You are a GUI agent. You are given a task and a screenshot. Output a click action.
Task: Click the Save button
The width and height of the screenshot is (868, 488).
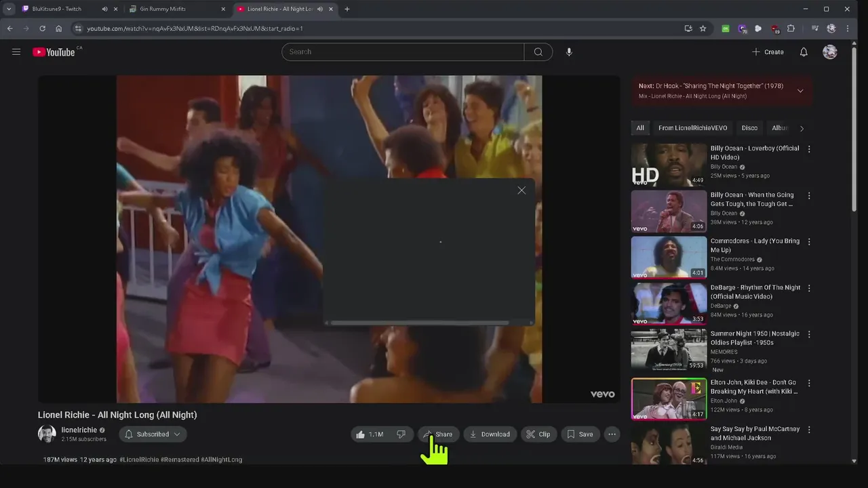[x=580, y=434]
